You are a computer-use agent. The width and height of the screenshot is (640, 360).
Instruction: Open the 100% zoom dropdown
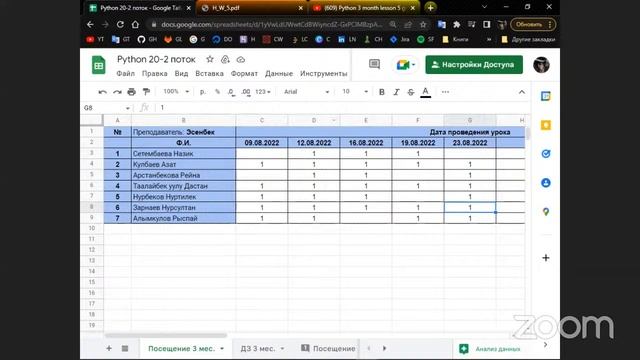pos(176,92)
